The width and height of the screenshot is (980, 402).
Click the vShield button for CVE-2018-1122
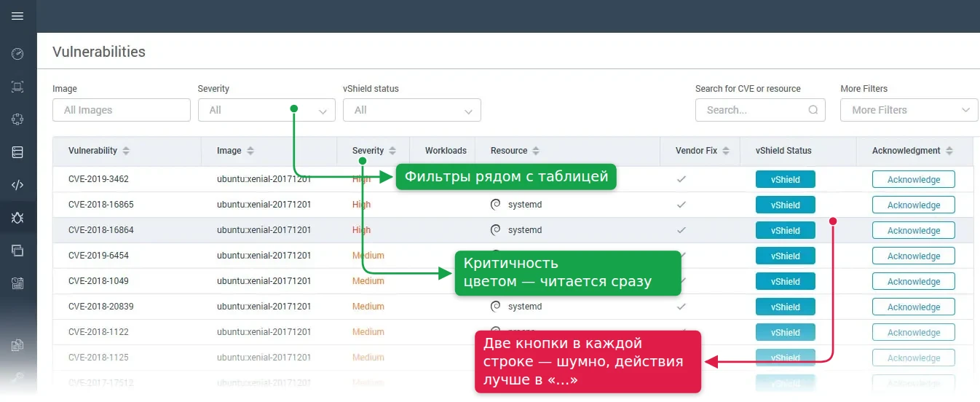coord(786,332)
